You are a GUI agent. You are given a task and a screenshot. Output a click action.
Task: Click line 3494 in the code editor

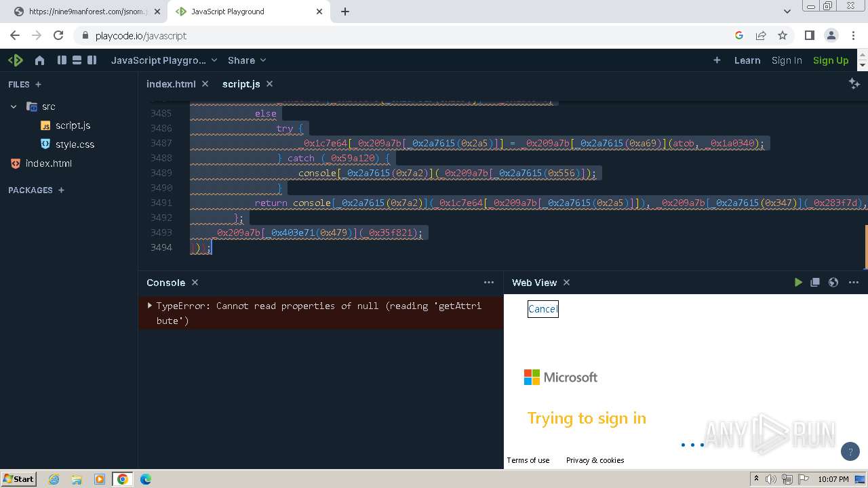coord(502,247)
